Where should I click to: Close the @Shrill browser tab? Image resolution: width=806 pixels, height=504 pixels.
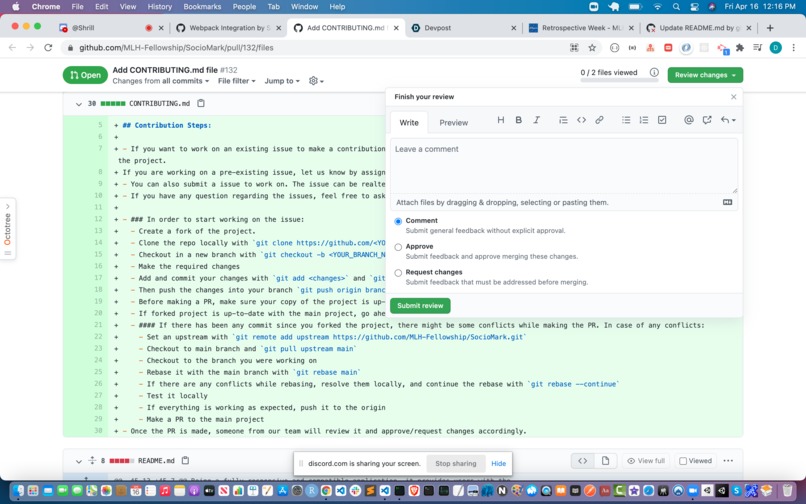coord(161,28)
